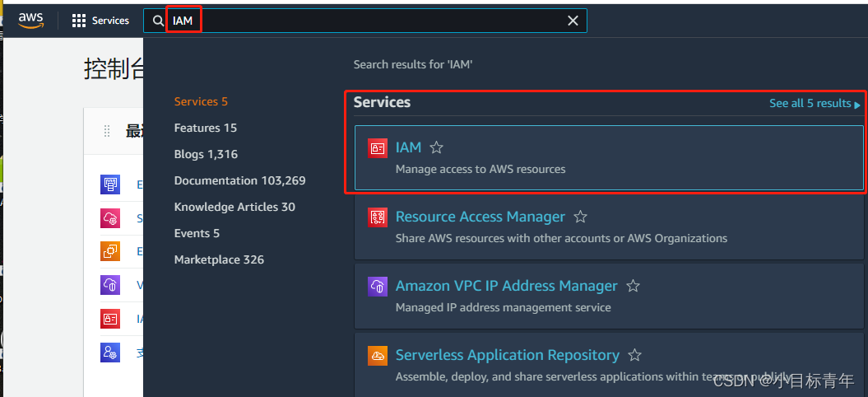The image size is (868, 397).
Task: Favorite IAM with its star icon
Action: tap(437, 147)
